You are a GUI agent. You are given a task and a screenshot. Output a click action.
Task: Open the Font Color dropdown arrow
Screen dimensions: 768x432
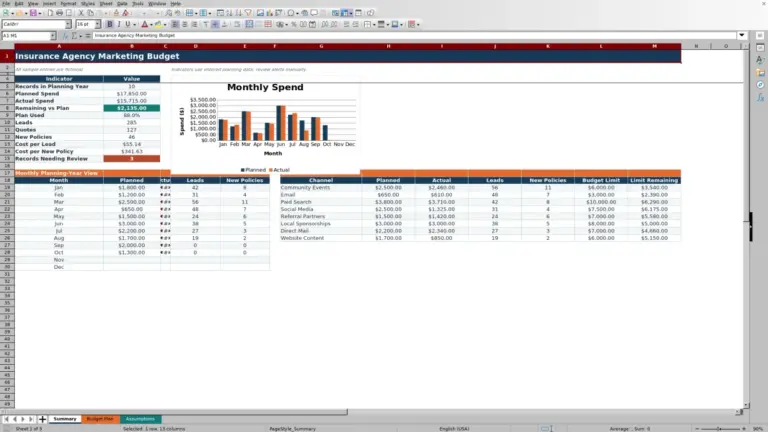(x=151, y=24)
